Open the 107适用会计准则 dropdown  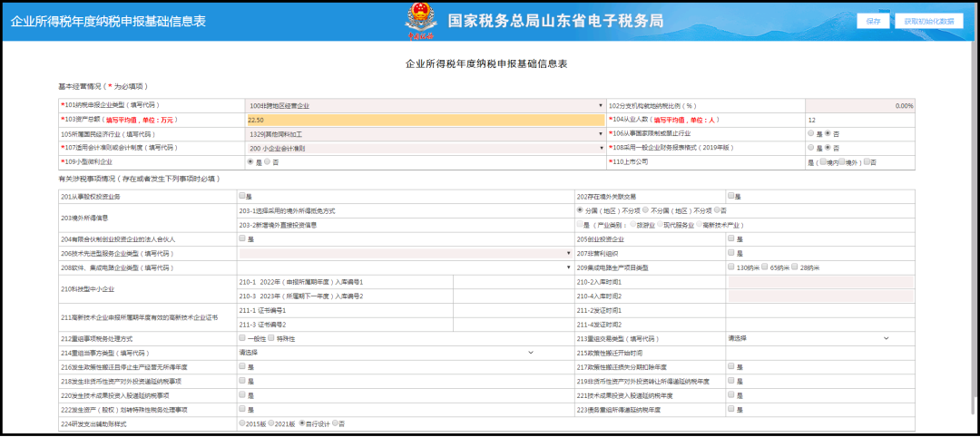425,148
